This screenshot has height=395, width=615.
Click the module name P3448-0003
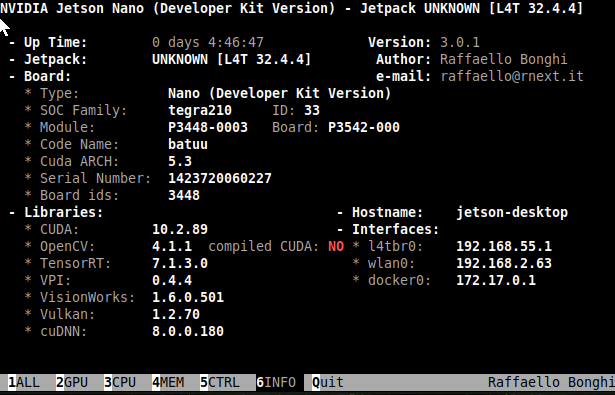(x=208, y=127)
